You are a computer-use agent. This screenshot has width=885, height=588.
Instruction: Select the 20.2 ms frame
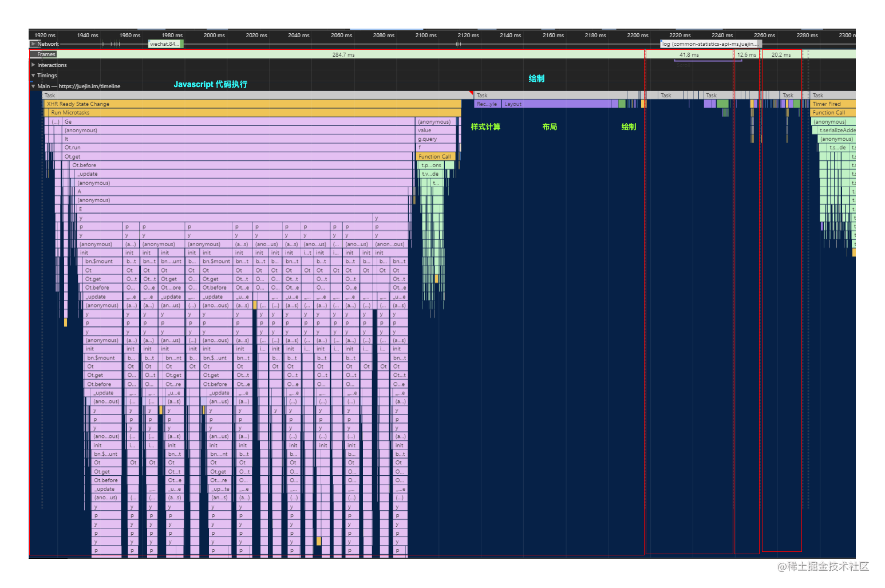click(x=781, y=54)
